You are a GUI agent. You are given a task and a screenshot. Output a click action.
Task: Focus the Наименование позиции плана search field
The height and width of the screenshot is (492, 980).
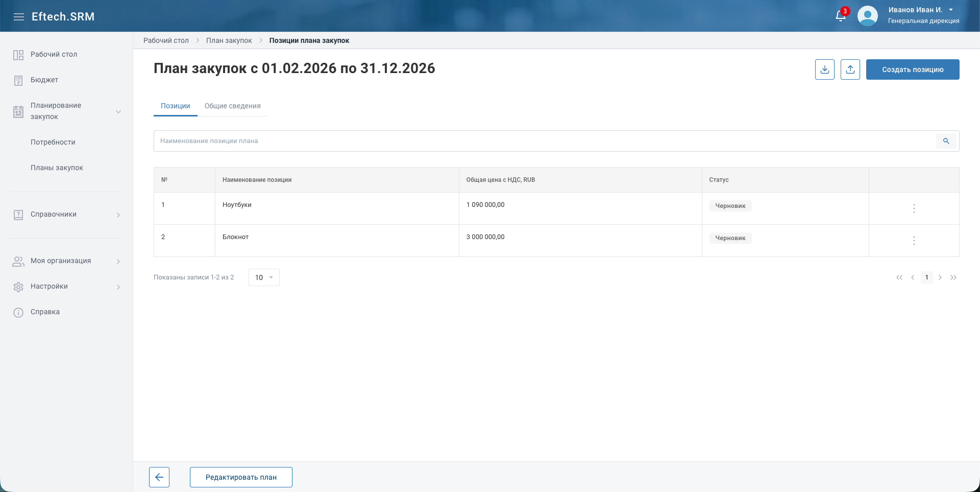[545, 141]
